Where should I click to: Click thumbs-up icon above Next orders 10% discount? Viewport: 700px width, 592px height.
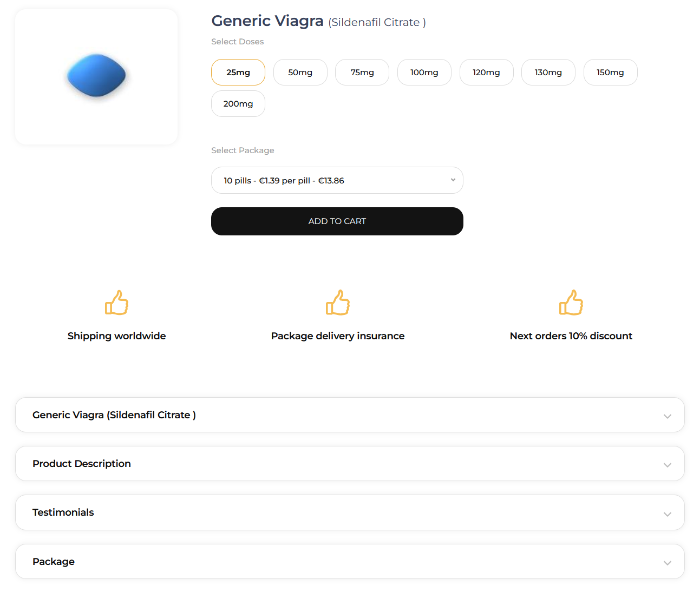pyautogui.click(x=571, y=302)
